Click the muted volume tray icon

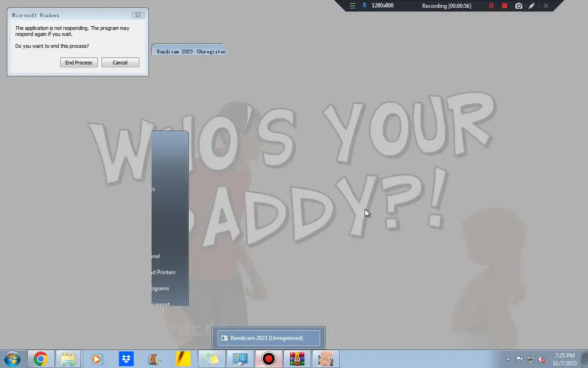point(542,359)
